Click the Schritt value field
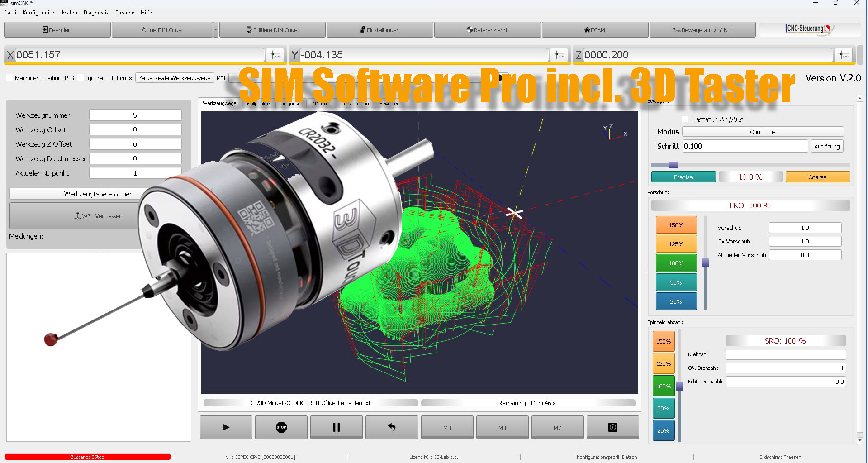The width and height of the screenshot is (868, 463). [745, 146]
